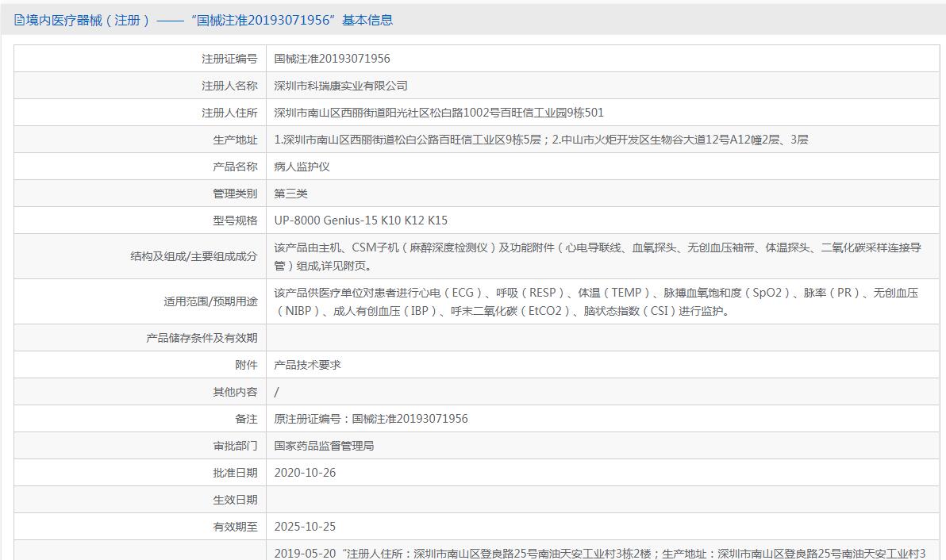Screen dimensions: 946x560
Task: Select the value 国械注准20193071956 in 注册证编号 row
Action: [332, 59]
